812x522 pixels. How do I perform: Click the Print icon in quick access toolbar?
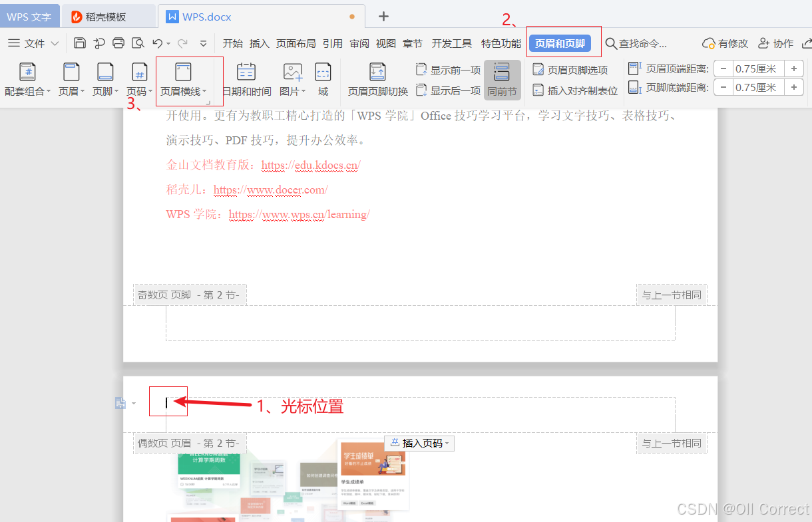coord(118,43)
